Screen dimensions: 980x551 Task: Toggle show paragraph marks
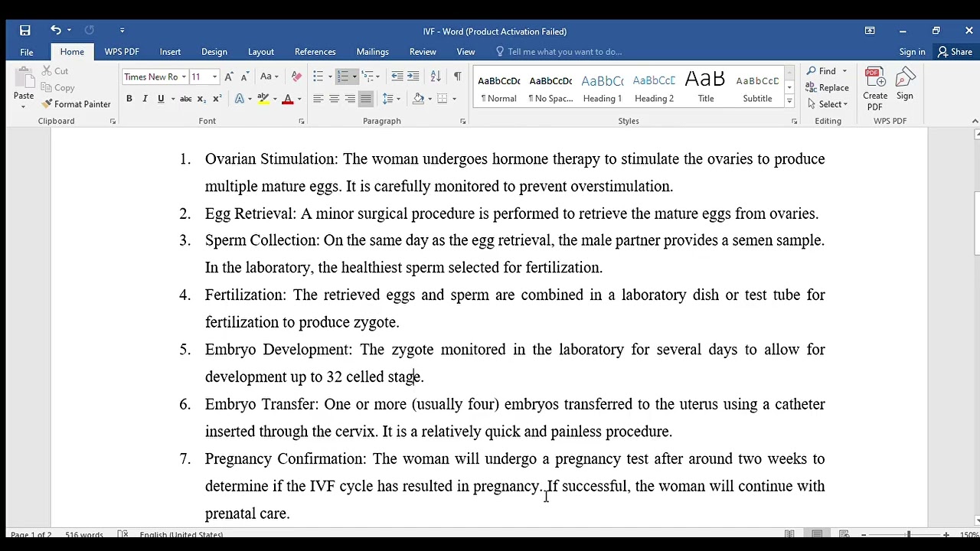(457, 77)
